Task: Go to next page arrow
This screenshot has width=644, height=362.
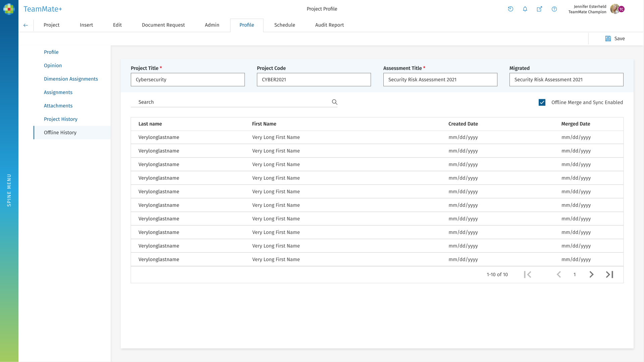Action: (591, 275)
